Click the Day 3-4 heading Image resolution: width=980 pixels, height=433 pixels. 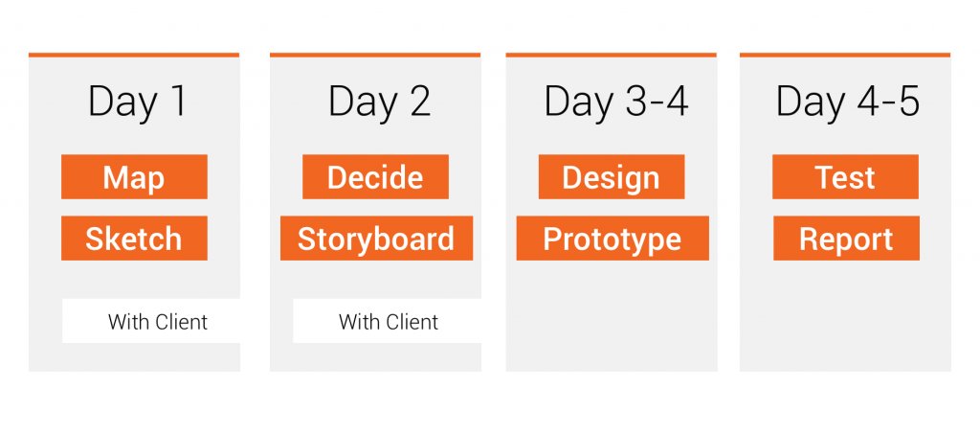coord(616,102)
